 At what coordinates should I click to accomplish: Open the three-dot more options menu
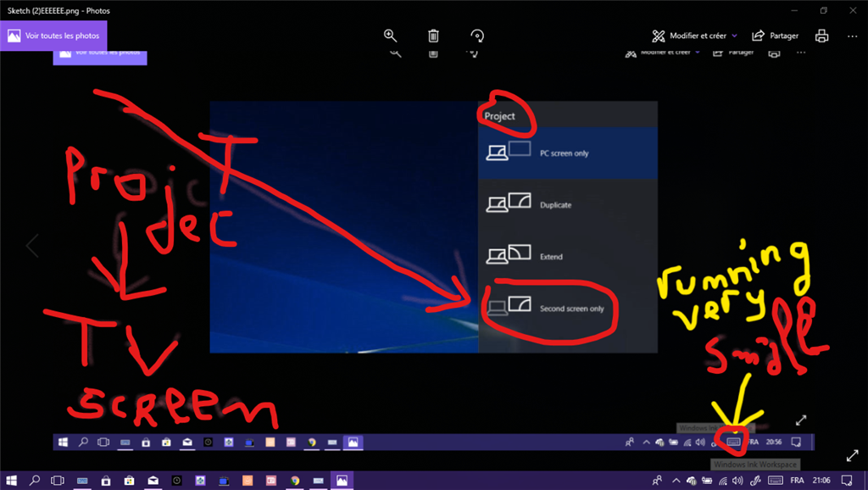(x=852, y=36)
